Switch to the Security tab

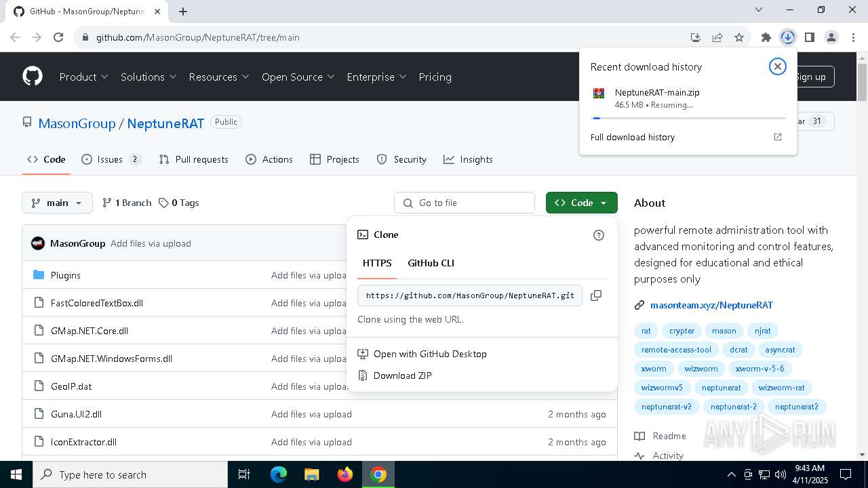click(401, 159)
